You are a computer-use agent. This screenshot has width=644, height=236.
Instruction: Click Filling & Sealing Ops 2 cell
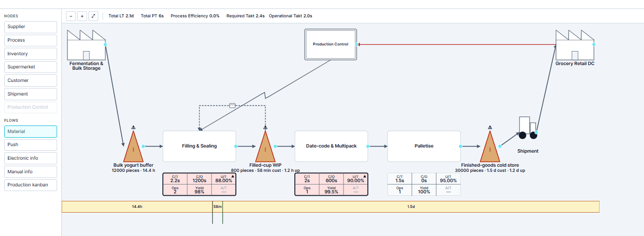click(x=175, y=190)
